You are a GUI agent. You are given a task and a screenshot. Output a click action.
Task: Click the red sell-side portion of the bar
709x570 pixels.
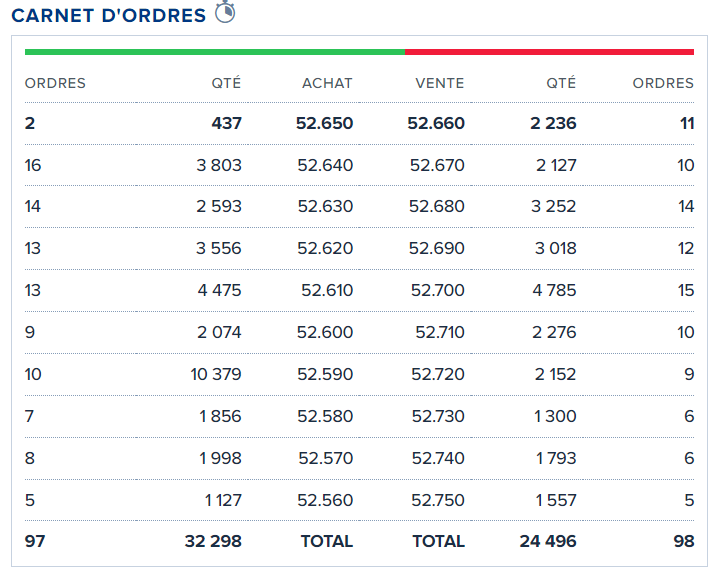point(549,52)
